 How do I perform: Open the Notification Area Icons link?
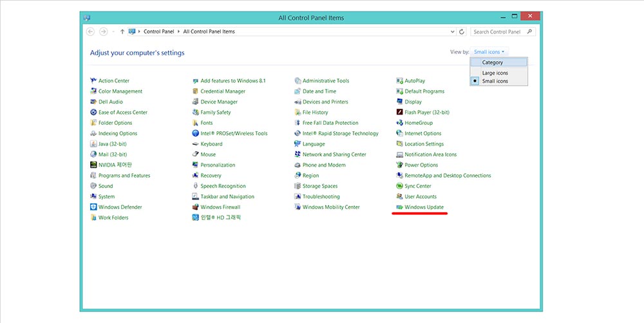point(430,154)
